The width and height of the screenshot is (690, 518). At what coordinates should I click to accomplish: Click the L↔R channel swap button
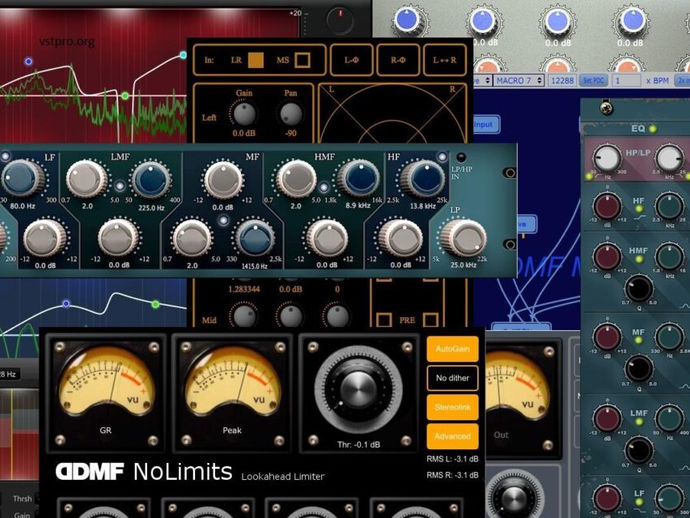[x=444, y=60]
